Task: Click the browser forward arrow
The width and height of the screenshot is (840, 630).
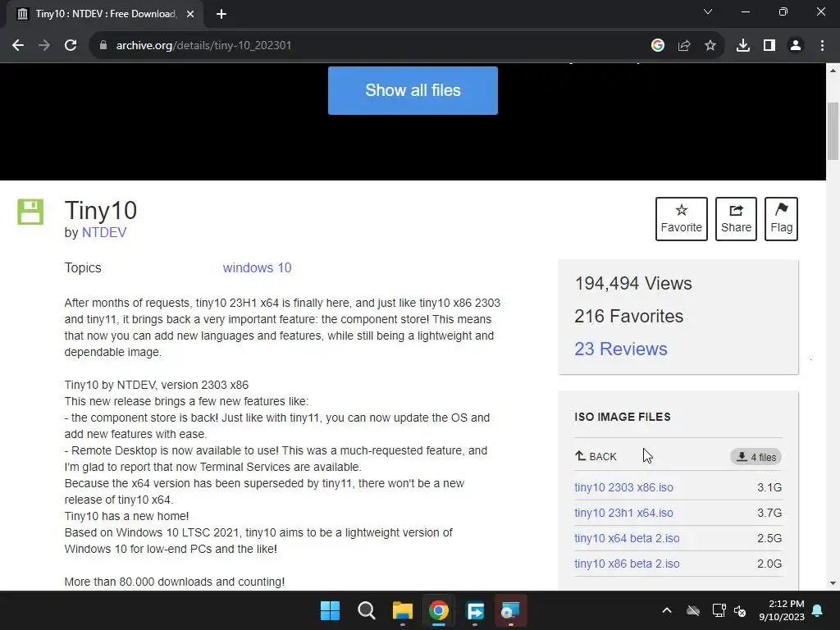Action: tap(44, 46)
